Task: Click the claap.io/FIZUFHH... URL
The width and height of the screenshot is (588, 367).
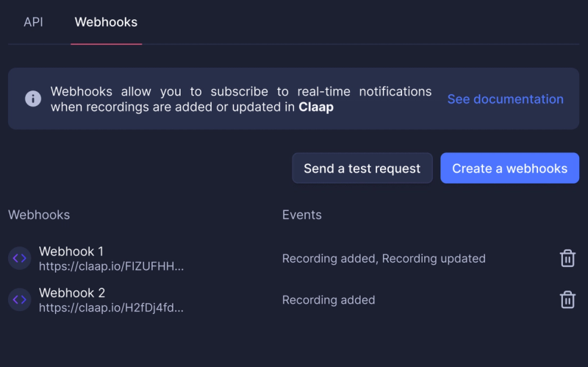Action: click(x=112, y=266)
